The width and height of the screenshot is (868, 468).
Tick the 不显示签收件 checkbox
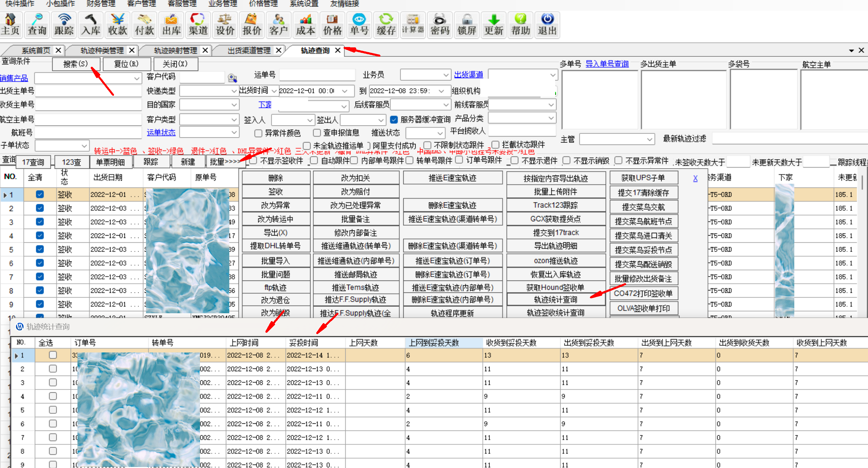253,161
